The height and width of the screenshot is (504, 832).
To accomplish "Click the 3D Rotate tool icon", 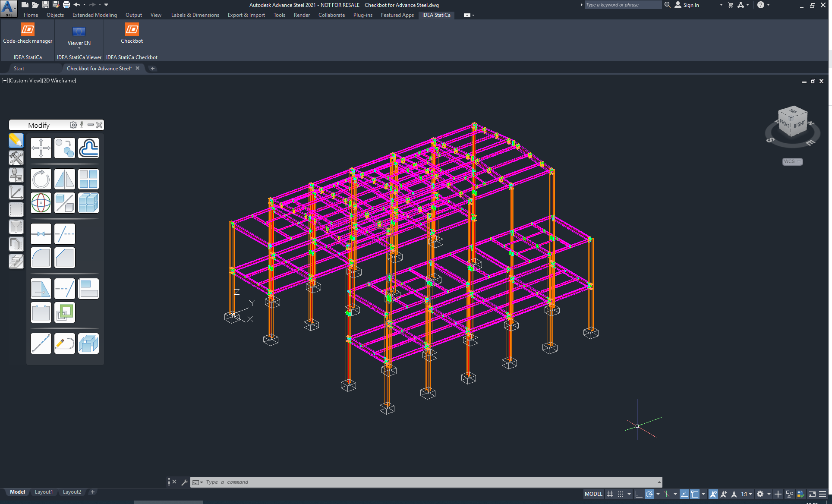I will 41,203.
